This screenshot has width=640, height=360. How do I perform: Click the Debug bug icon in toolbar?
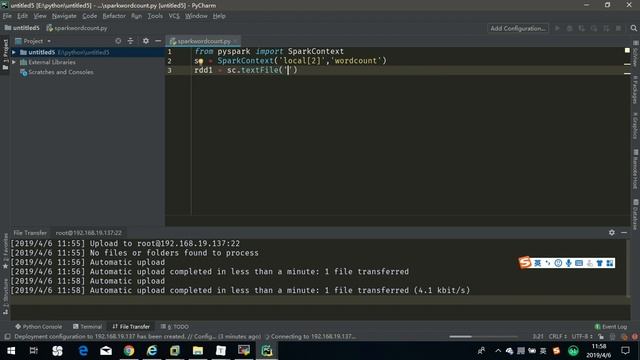569,28
